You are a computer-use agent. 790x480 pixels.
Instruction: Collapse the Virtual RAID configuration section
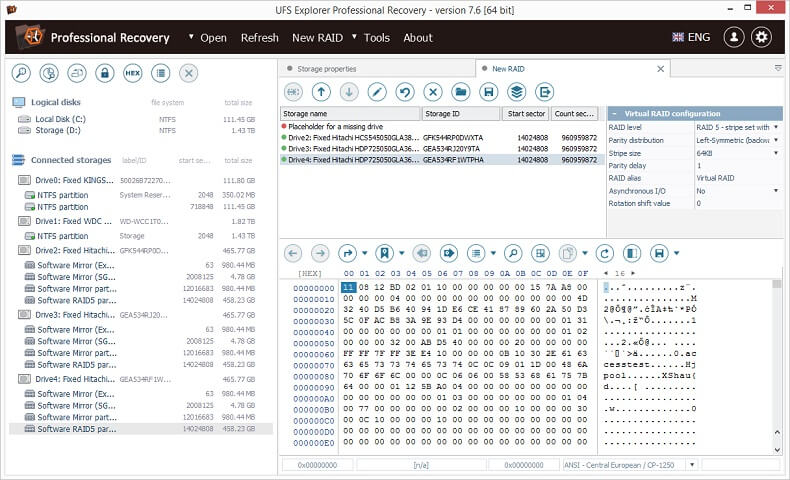pos(613,114)
